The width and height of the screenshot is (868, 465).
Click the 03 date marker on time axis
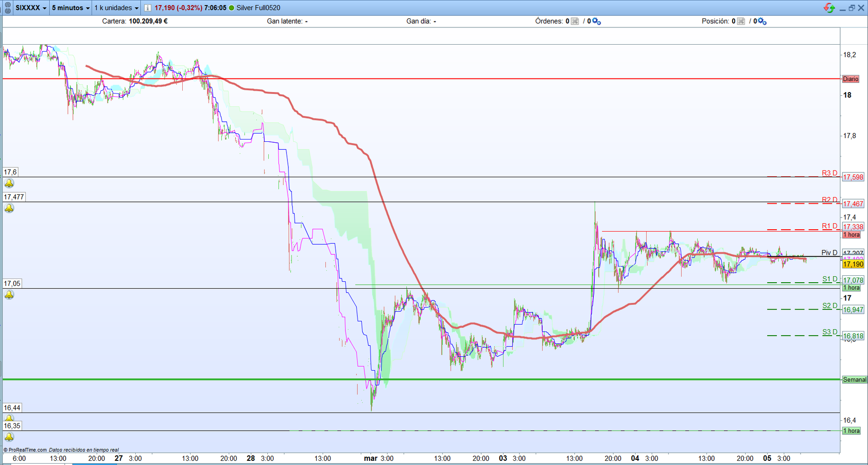point(503,458)
